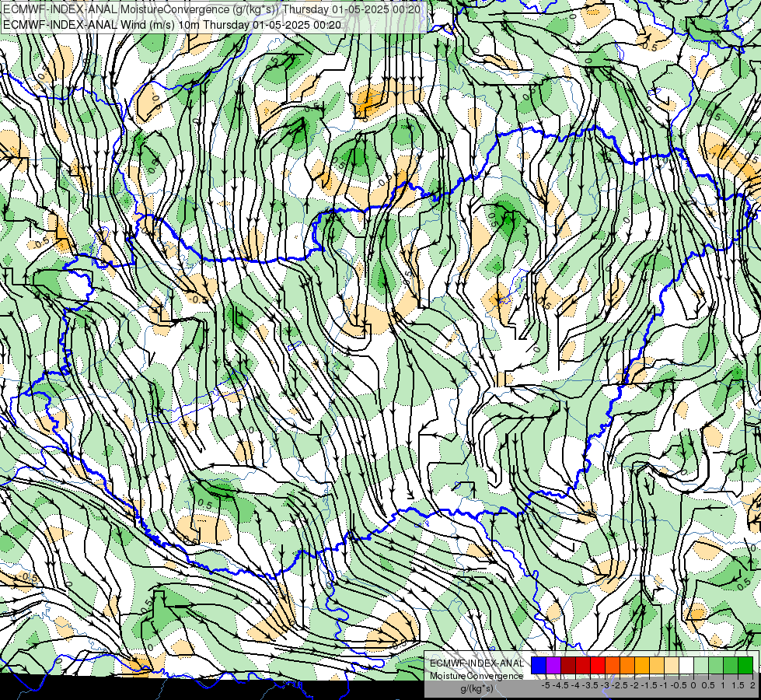Click the "-2.5" legend tick label

(x=620, y=685)
